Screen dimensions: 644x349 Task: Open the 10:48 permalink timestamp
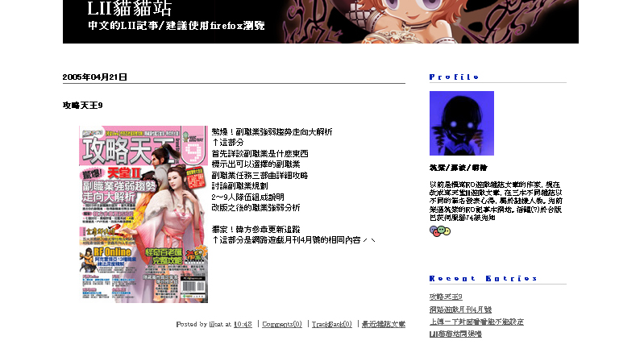[x=243, y=324]
